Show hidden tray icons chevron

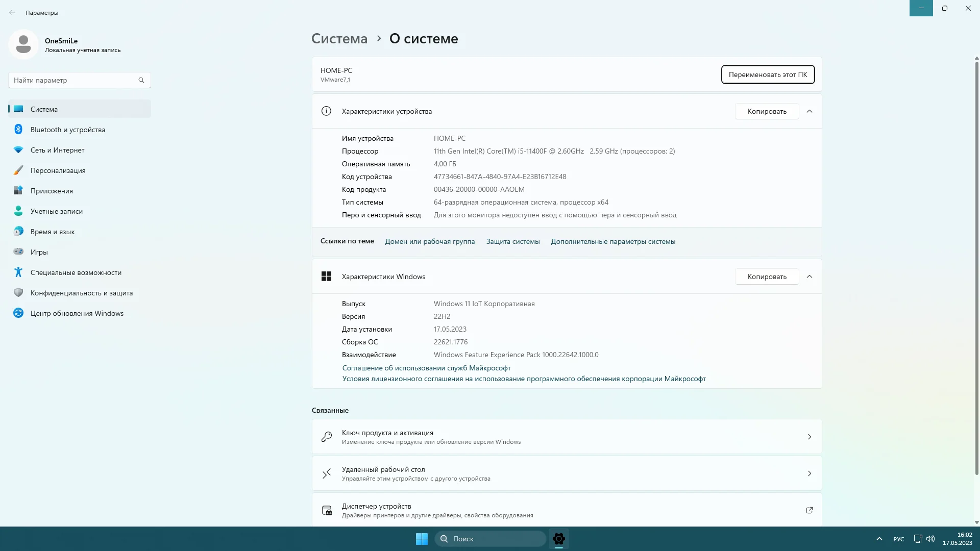[879, 539]
